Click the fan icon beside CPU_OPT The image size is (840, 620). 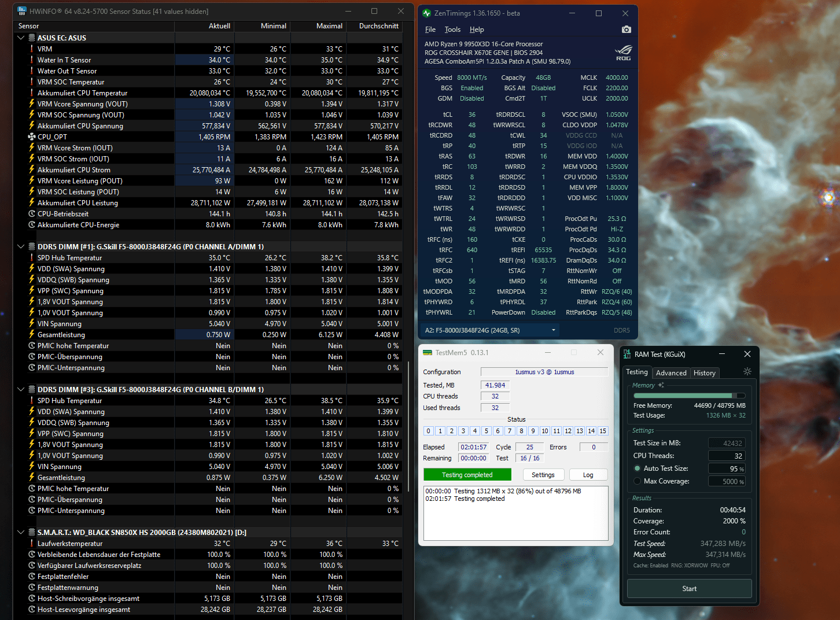tap(32, 137)
